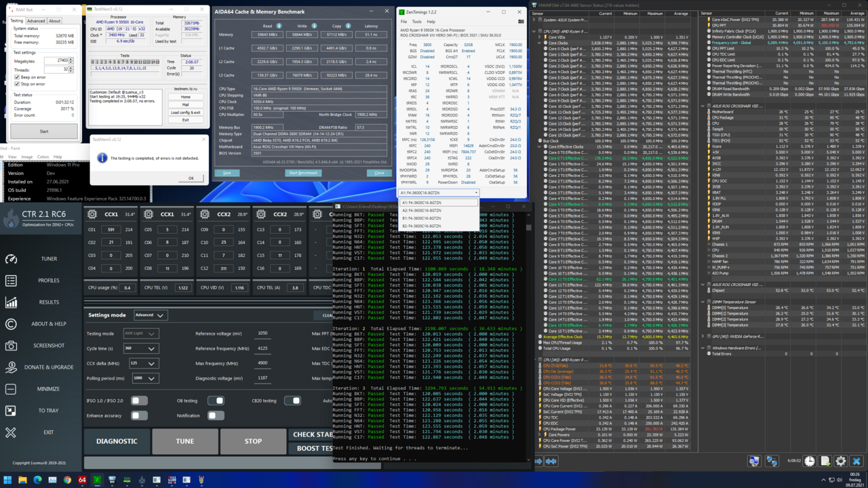Open the Results chart icon in CTR
The height and width of the screenshot is (488, 868).
pyautogui.click(x=11, y=302)
